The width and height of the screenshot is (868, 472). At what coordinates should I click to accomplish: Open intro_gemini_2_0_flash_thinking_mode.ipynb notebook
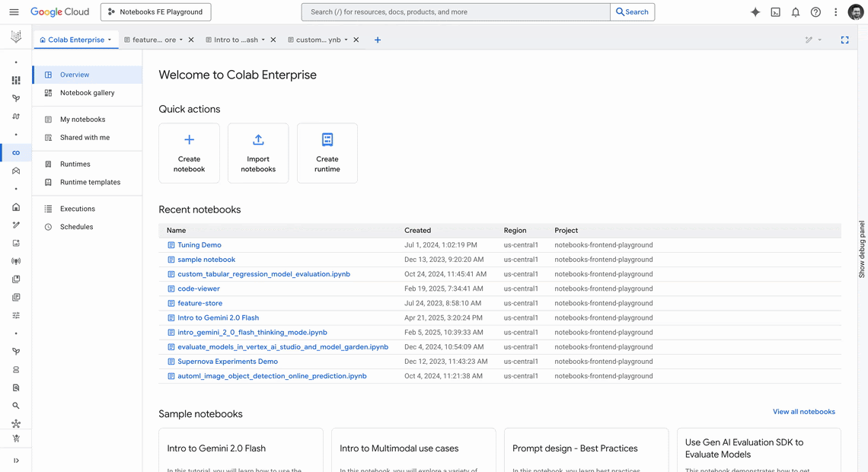point(253,333)
